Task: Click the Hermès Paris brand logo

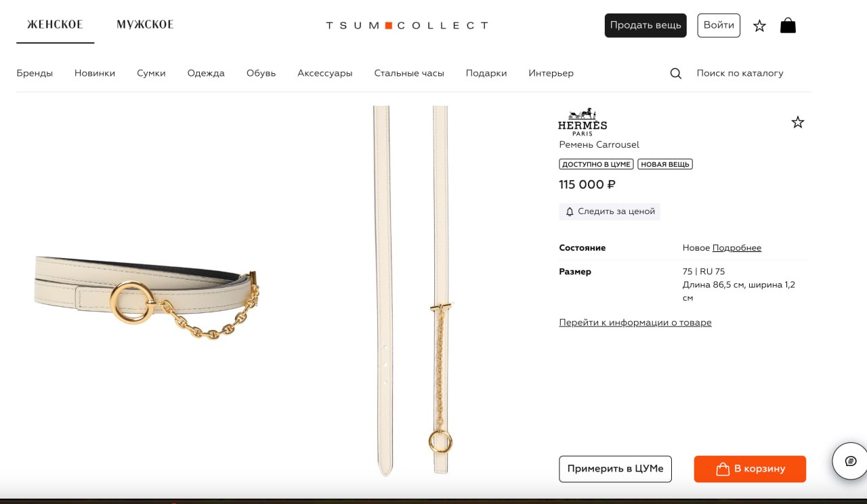Action: click(x=583, y=122)
